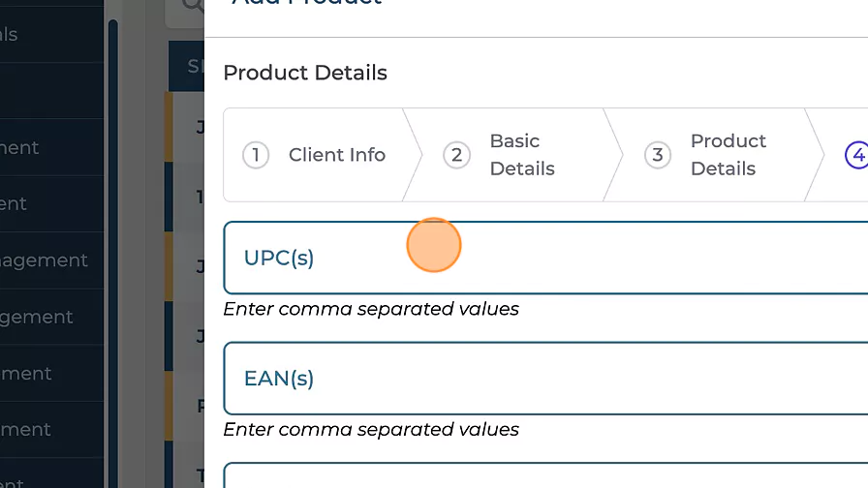Click the step 1 number circle
868x488 pixels.
pyautogui.click(x=255, y=155)
